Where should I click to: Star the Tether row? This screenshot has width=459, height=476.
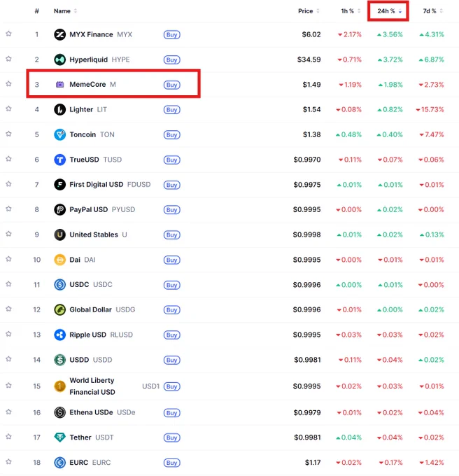(8, 437)
